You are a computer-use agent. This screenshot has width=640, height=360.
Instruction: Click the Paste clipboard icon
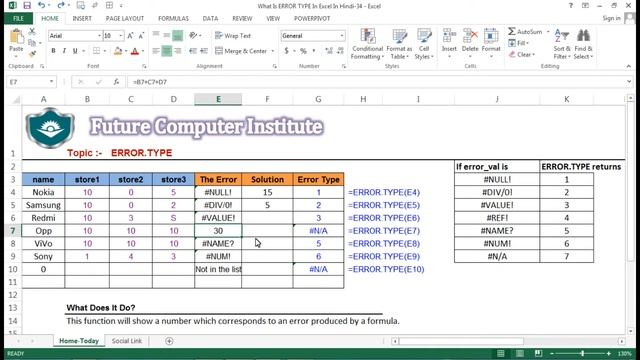pyautogui.click(x=16, y=37)
